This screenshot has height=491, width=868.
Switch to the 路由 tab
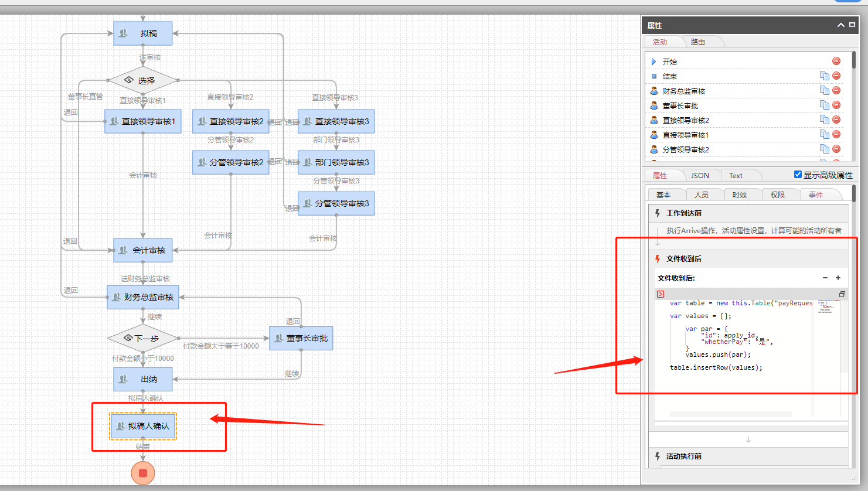click(x=697, y=42)
